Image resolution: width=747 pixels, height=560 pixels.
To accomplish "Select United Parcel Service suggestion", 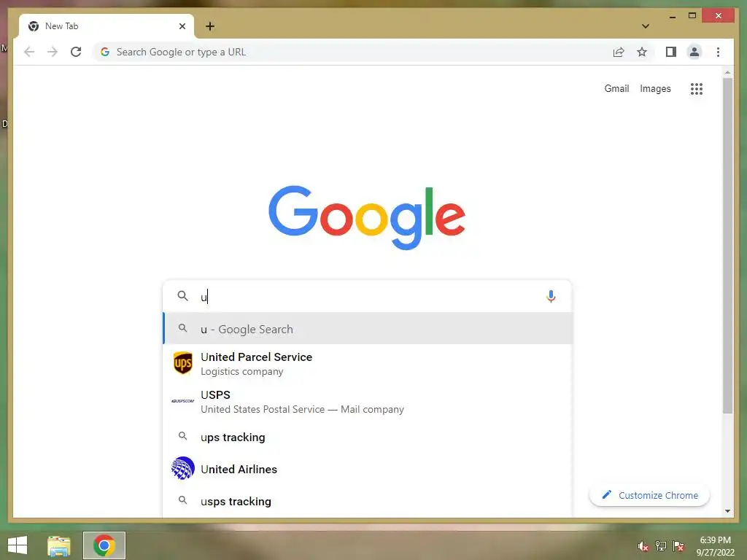I will tap(368, 364).
